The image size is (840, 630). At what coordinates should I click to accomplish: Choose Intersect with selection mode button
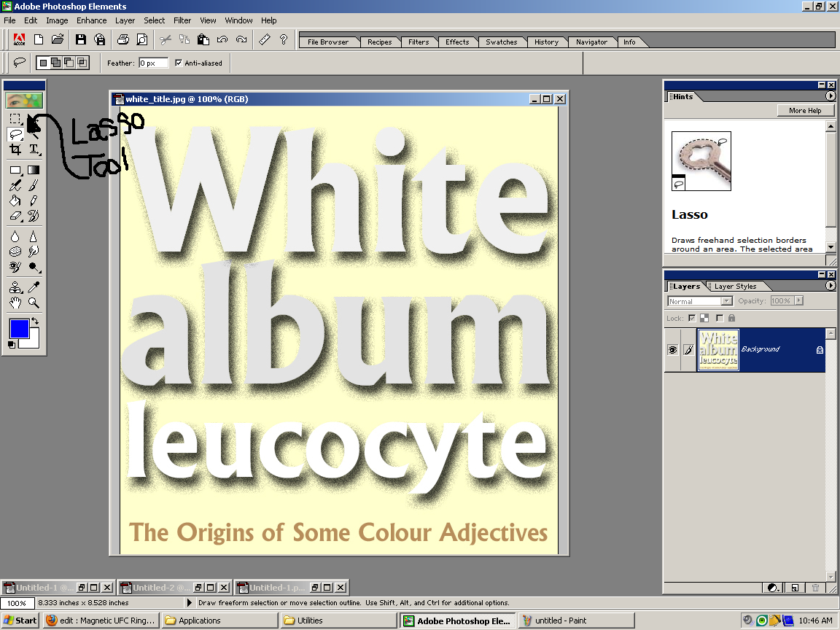point(82,63)
